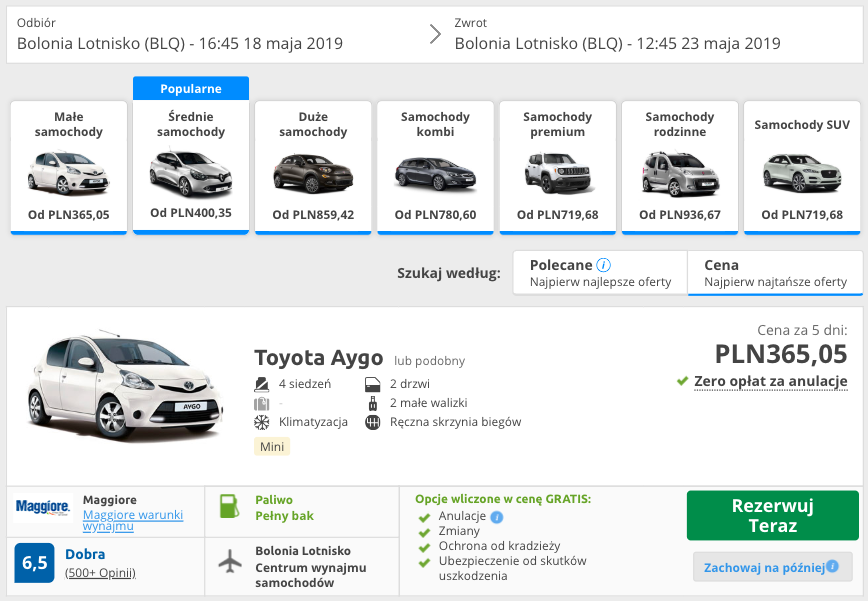Click the green checkmark beside Zero opłat za anulacje
Viewport: 868px width, 601px height.
tap(683, 381)
